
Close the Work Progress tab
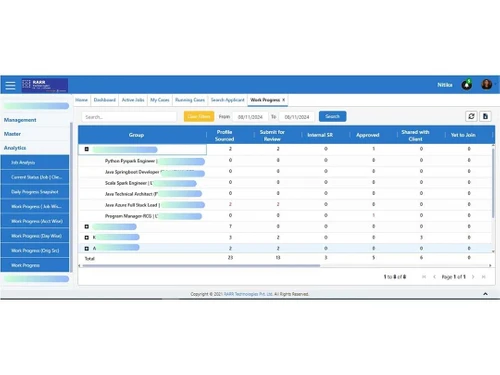pos(284,100)
